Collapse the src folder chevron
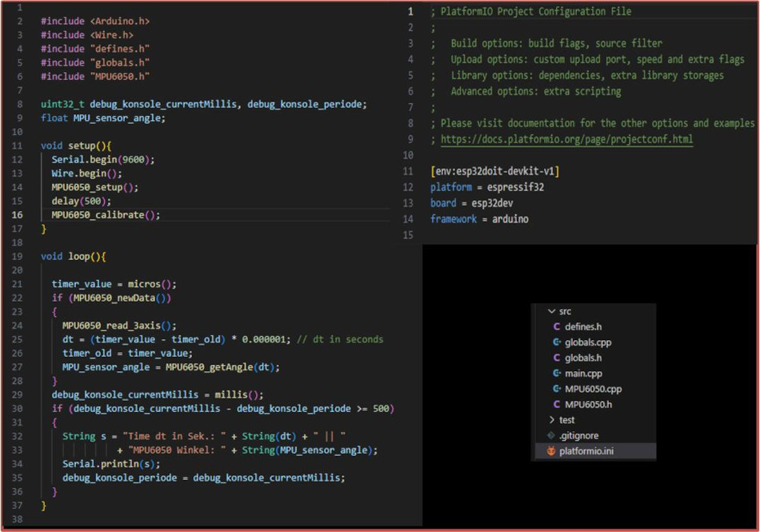This screenshot has width=760, height=532. (x=551, y=311)
